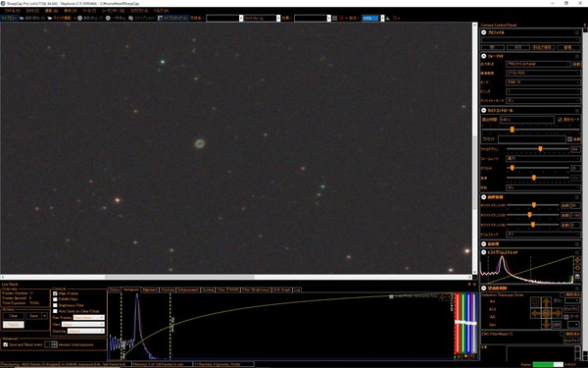Screen dimensions: 588x368
Task: Click the lightning auto-stretch icon beside mini histogram
Action: [x=577, y=260]
